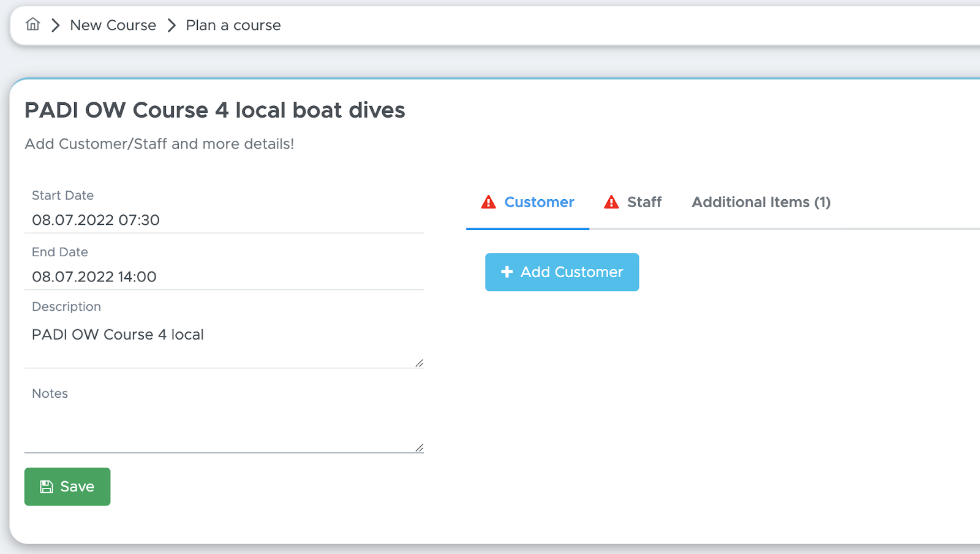Image resolution: width=980 pixels, height=554 pixels.
Task: Click the Notes label
Action: 50,393
